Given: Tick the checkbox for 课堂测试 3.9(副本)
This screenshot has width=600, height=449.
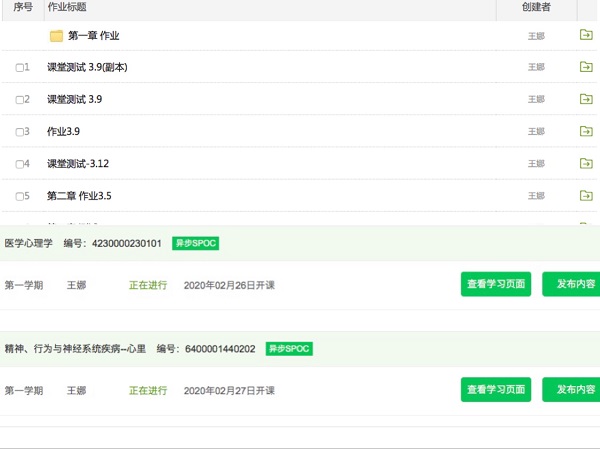Looking at the screenshot, I should [x=20, y=68].
